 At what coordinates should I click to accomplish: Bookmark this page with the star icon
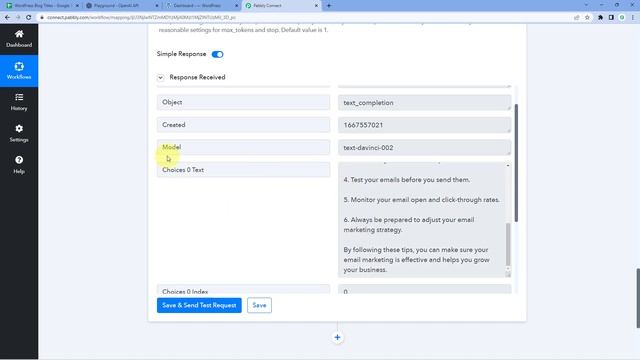coord(587,18)
